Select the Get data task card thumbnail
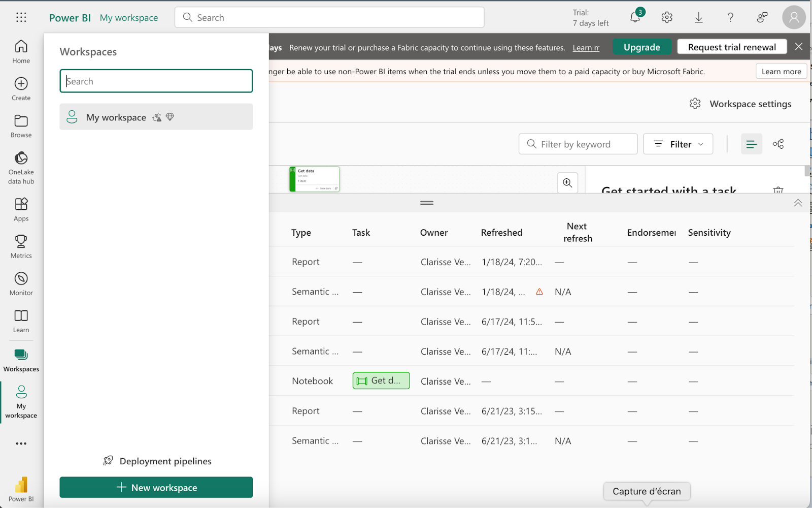Viewport: 812px width, 508px height. point(314,179)
